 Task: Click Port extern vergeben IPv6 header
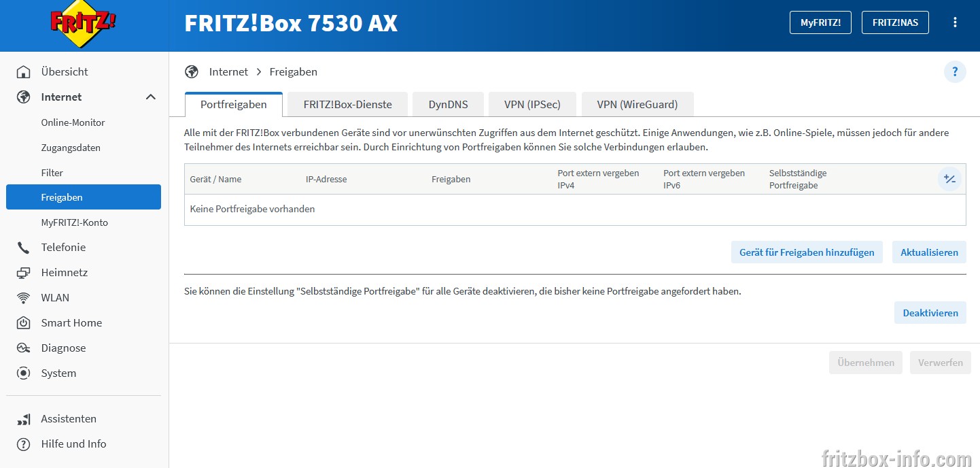pos(704,179)
